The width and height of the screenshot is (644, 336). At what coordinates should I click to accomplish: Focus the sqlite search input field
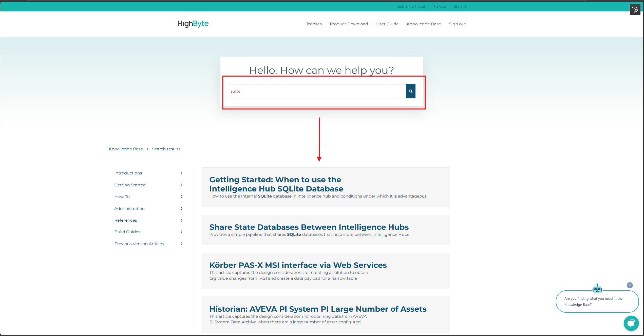pos(317,91)
